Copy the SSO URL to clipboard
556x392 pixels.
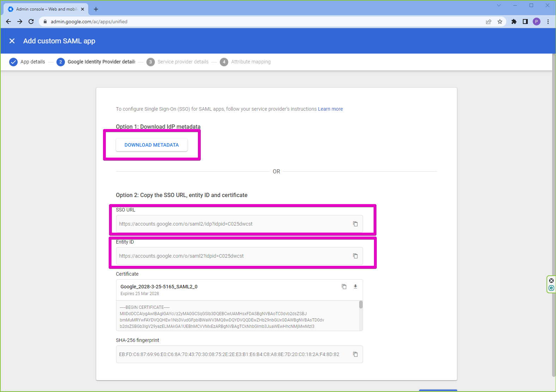tap(355, 224)
